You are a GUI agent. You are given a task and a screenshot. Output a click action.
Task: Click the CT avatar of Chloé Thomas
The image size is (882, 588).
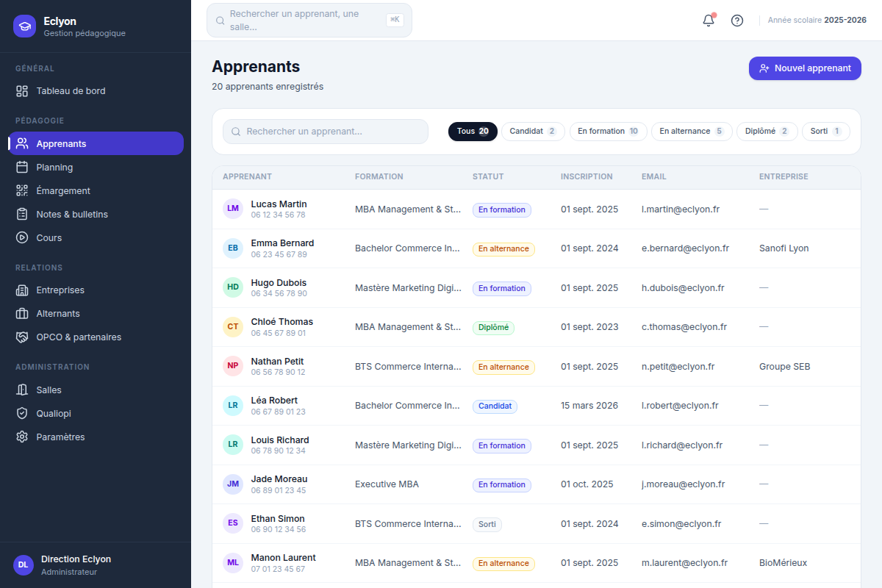pos(233,327)
